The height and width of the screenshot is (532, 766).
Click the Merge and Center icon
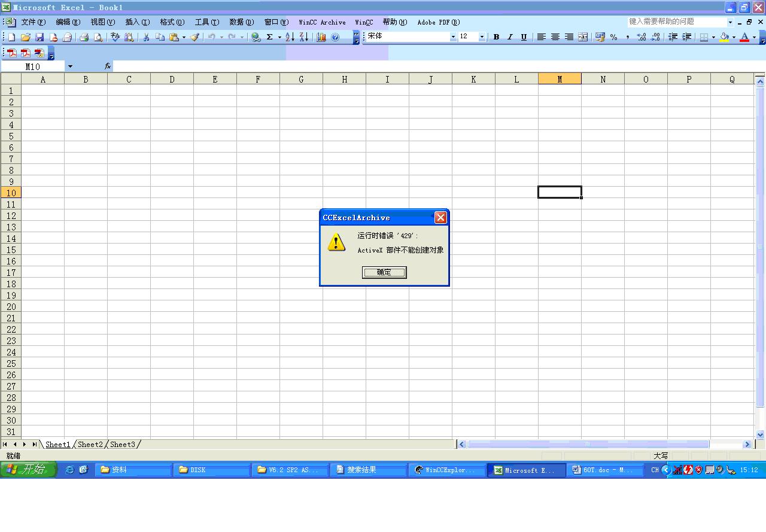tap(583, 37)
